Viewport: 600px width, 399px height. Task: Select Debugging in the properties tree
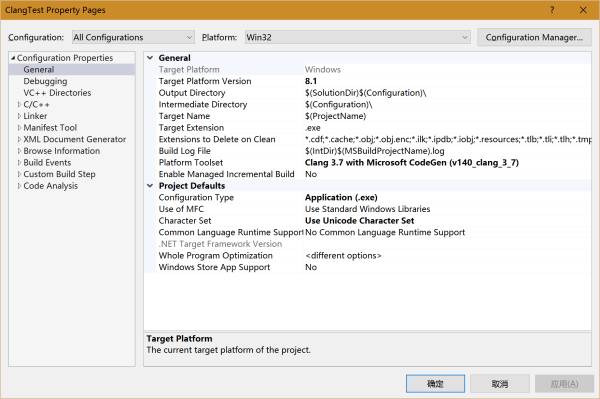point(45,81)
